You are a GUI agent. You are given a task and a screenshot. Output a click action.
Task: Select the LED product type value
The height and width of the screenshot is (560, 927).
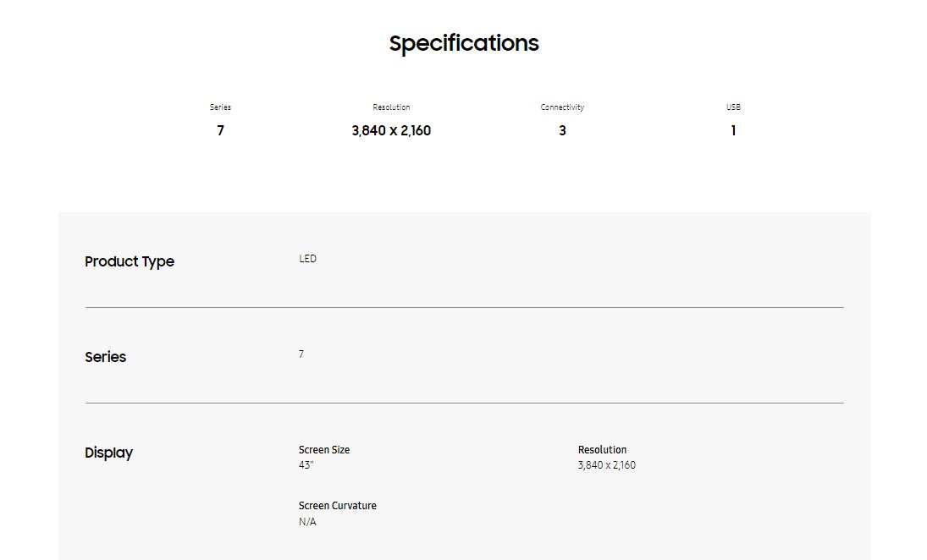(x=307, y=259)
